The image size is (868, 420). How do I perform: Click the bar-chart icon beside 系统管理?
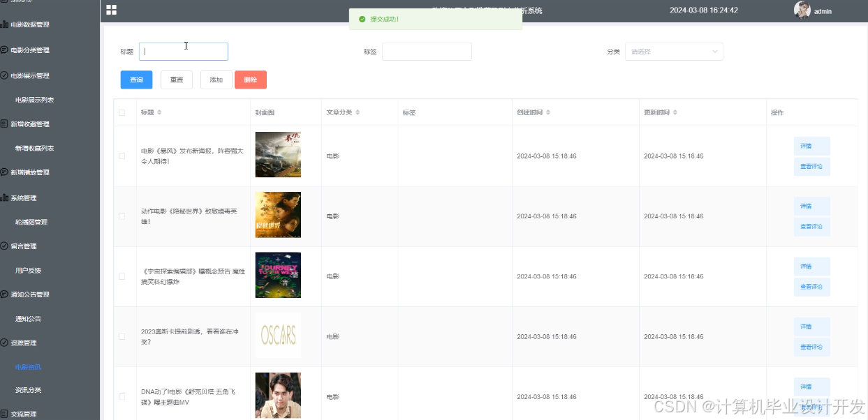tap(4, 198)
